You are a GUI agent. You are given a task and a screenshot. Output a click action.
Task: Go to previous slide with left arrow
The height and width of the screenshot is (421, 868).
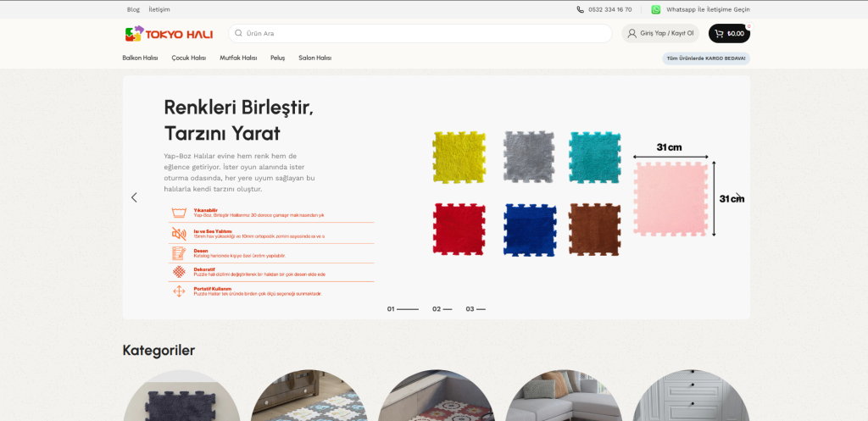point(134,197)
